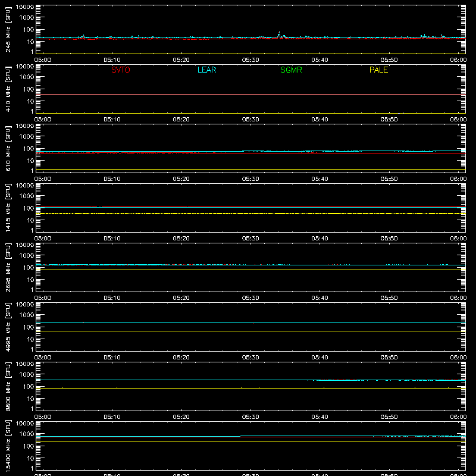Screen dimensions: 476x476
Task: Click 05:30 time label under 245 MHz panel
Action: (x=250, y=60)
